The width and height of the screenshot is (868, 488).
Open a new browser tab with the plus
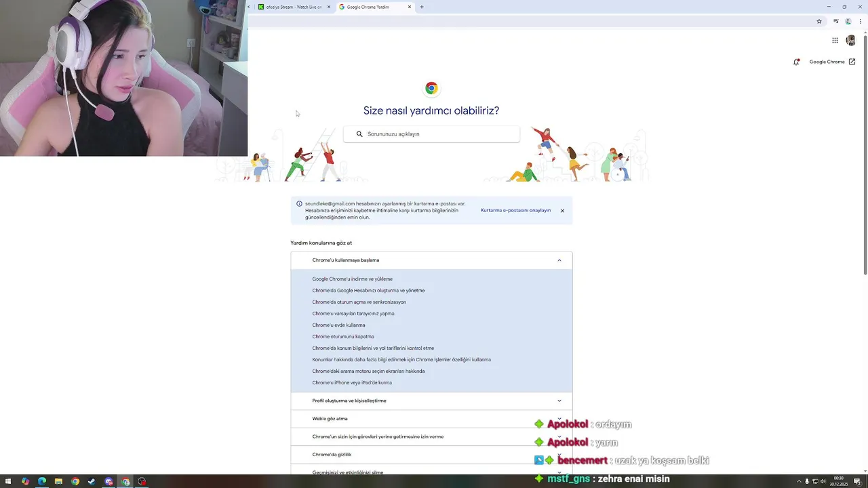(422, 7)
